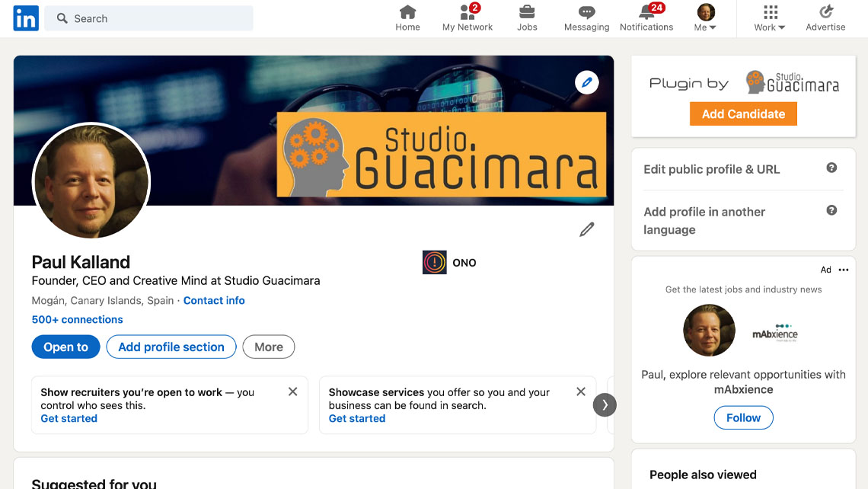This screenshot has height=489, width=868.
Task: Open Edit public profile & URL
Action: tap(711, 169)
